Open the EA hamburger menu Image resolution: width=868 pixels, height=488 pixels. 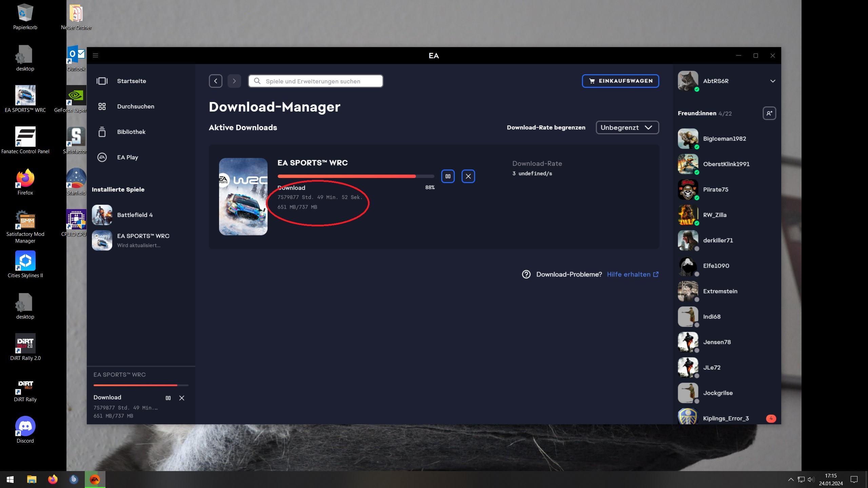click(x=95, y=56)
